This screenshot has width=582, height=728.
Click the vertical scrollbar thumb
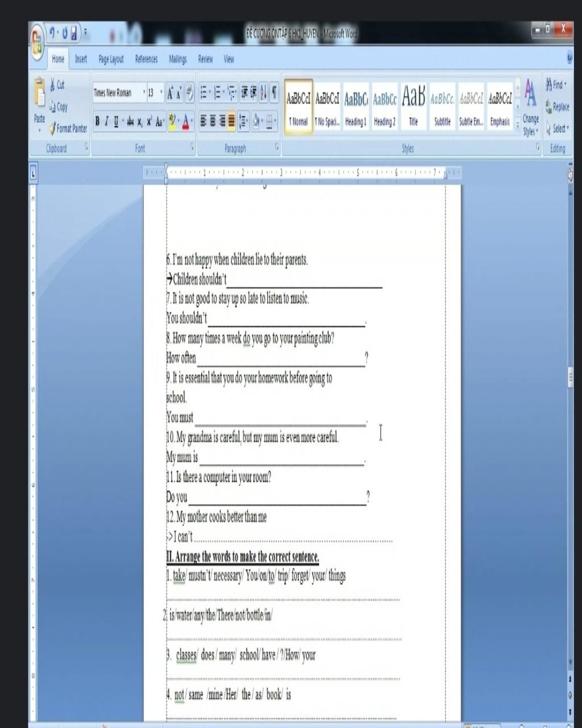pos(570,377)
